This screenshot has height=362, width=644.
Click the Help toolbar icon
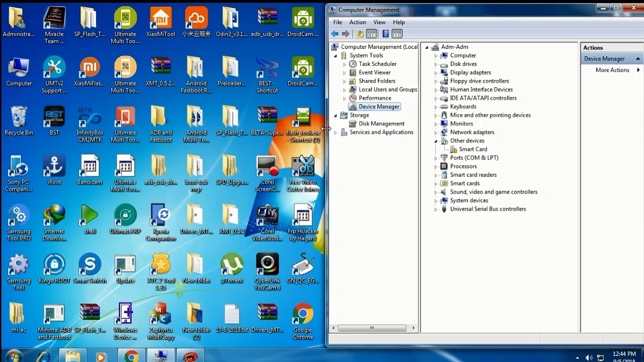click(385, 34)
